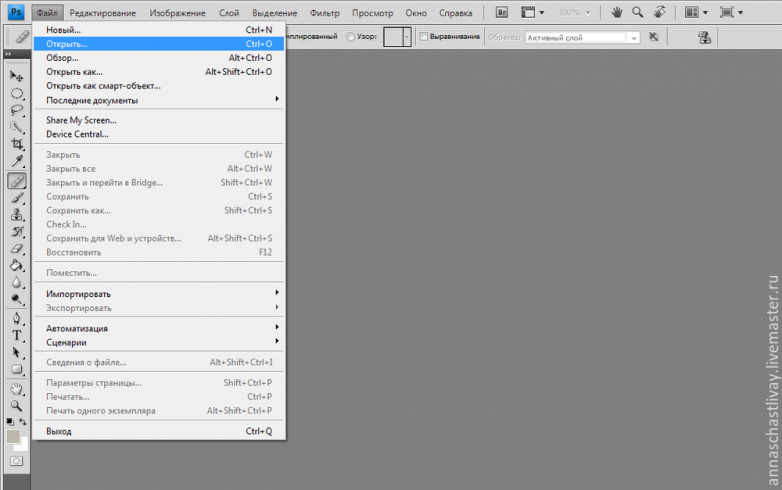Select the Path Selection tool
The width and height of the screenshot is (782, 490).
pyautogui.click(x=16, y=352)
